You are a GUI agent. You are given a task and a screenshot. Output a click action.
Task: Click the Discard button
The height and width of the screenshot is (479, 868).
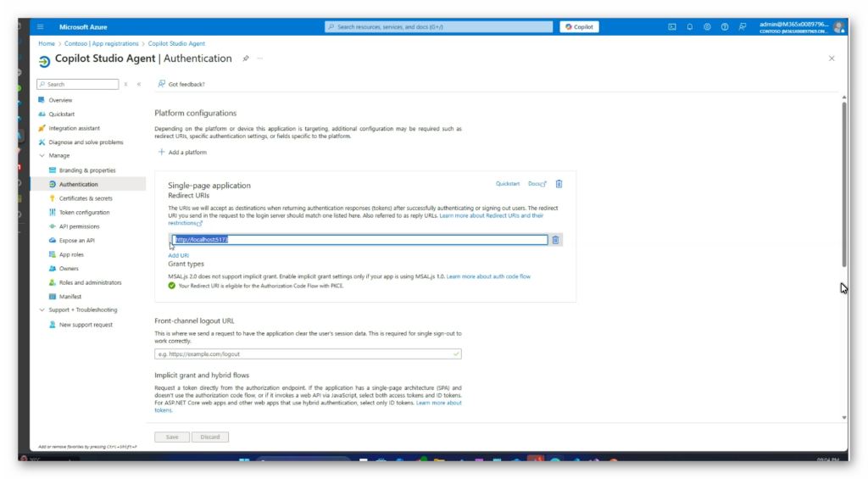[x=210, y=437]
